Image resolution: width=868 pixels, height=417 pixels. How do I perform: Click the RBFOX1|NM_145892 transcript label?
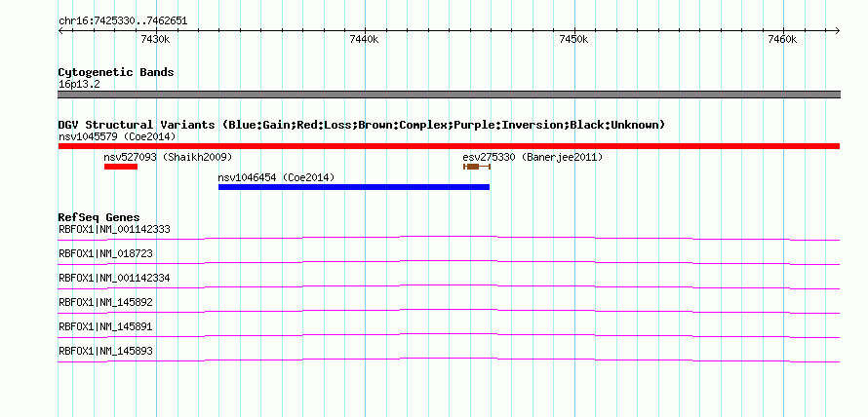[x=105, y=302]
